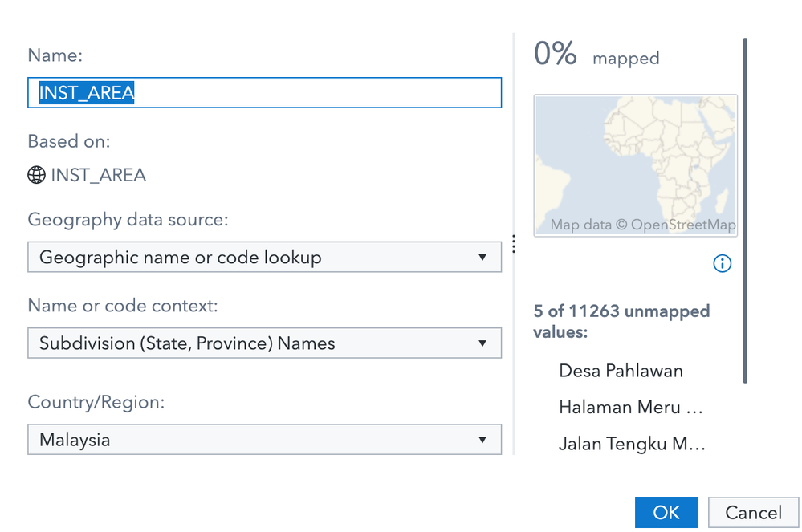Select the Halaman Meru unmapped value
Viewport: 802px width, 532px height.
click(630, 408)
